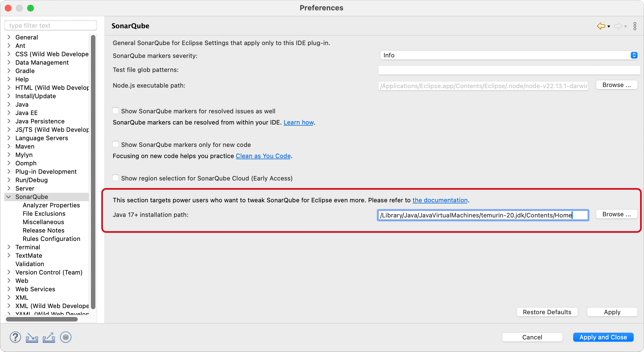The image size is (644, 352).
Task: Expand the Data Management node
Action: coord(9,62)
